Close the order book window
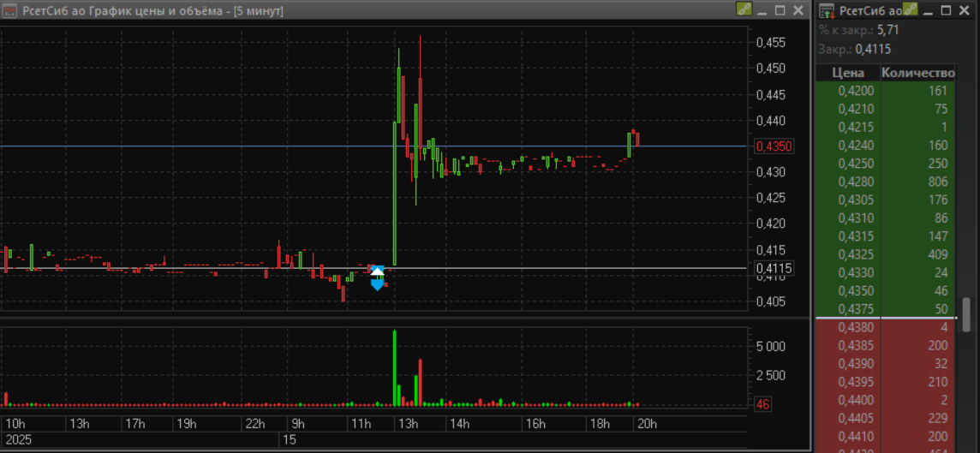Image resolution: width=980 pixels, height=453 pixels. point(965,10)
